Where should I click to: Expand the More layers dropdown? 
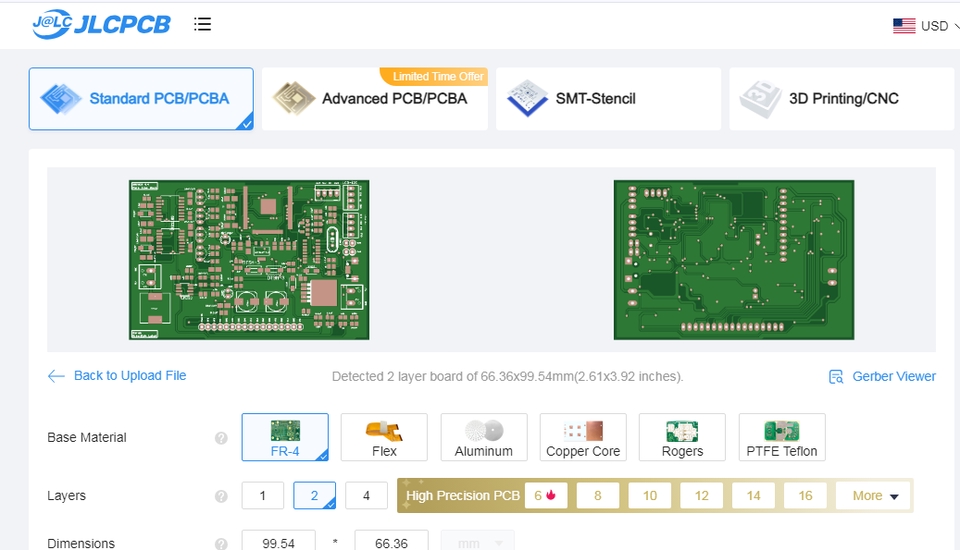coord(873,495)
